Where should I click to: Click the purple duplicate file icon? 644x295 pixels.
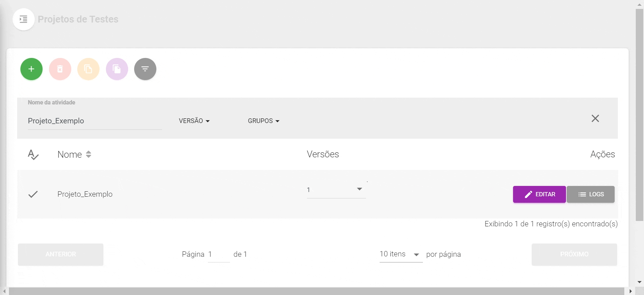point(117,69)
